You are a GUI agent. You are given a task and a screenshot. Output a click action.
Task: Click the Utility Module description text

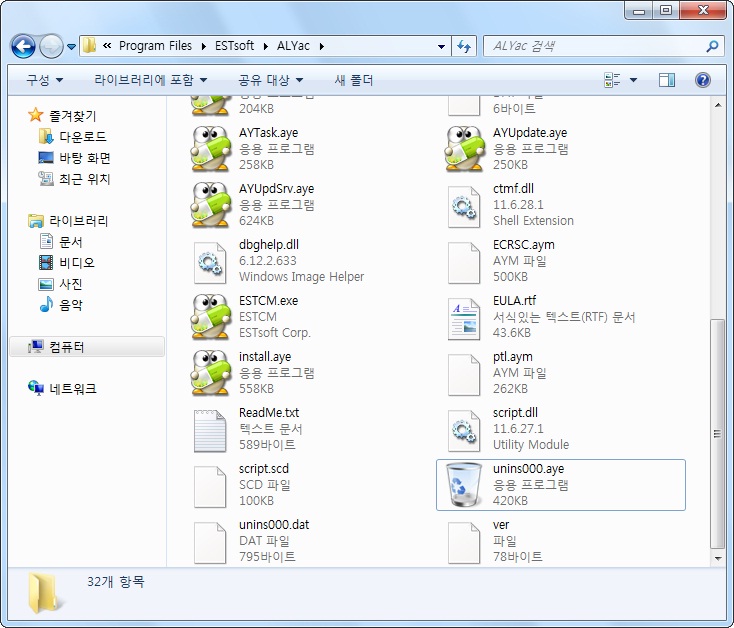click(531, 445)
